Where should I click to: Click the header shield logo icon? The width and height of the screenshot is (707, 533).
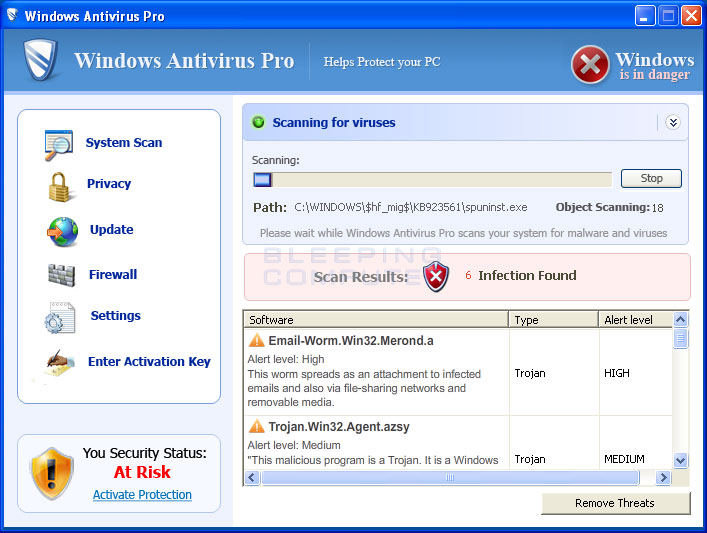[x=41, y=60]
